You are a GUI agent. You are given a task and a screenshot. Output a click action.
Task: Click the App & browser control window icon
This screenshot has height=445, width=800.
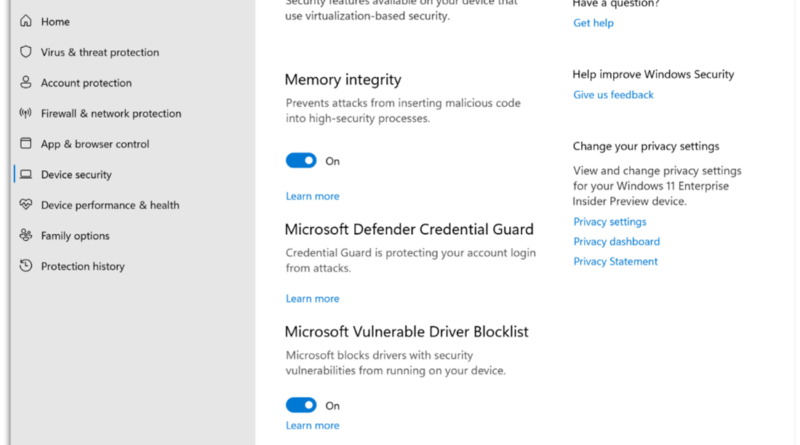click(26, 143)
